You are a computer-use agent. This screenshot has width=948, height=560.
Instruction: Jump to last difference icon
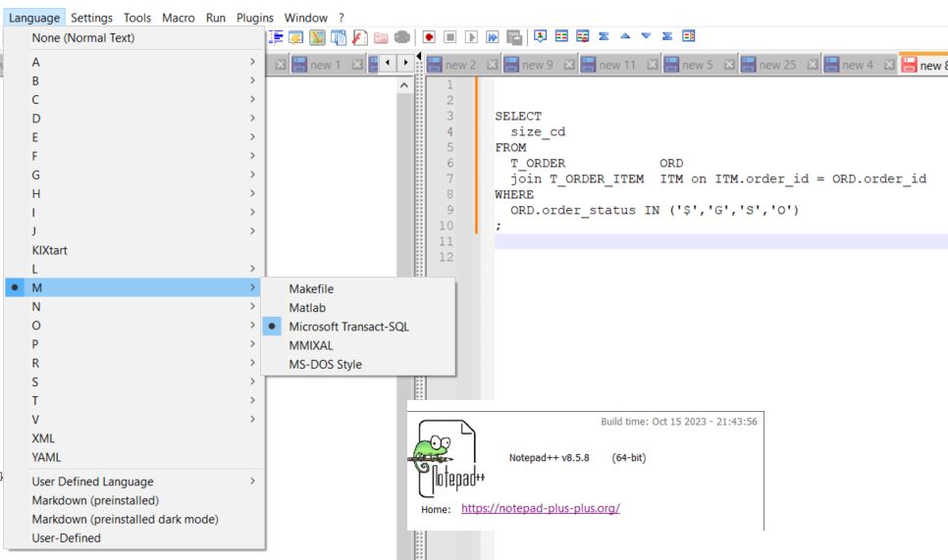(x=667, y=36)
